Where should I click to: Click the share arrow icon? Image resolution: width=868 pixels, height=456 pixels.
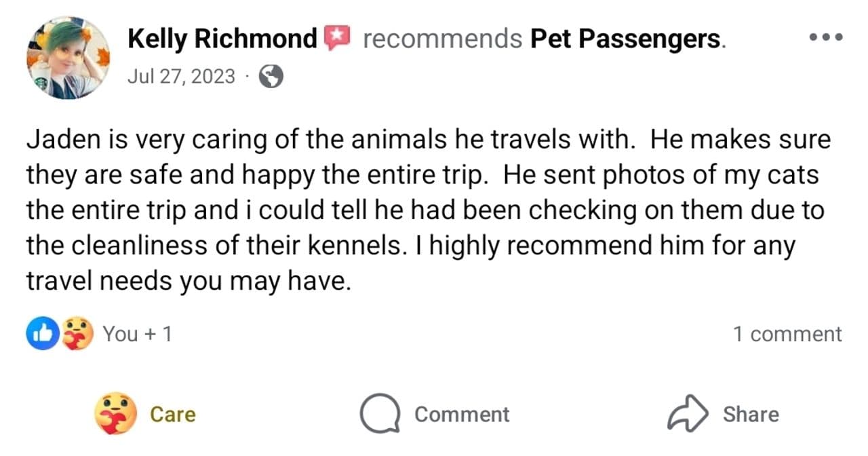pos(688,414)
